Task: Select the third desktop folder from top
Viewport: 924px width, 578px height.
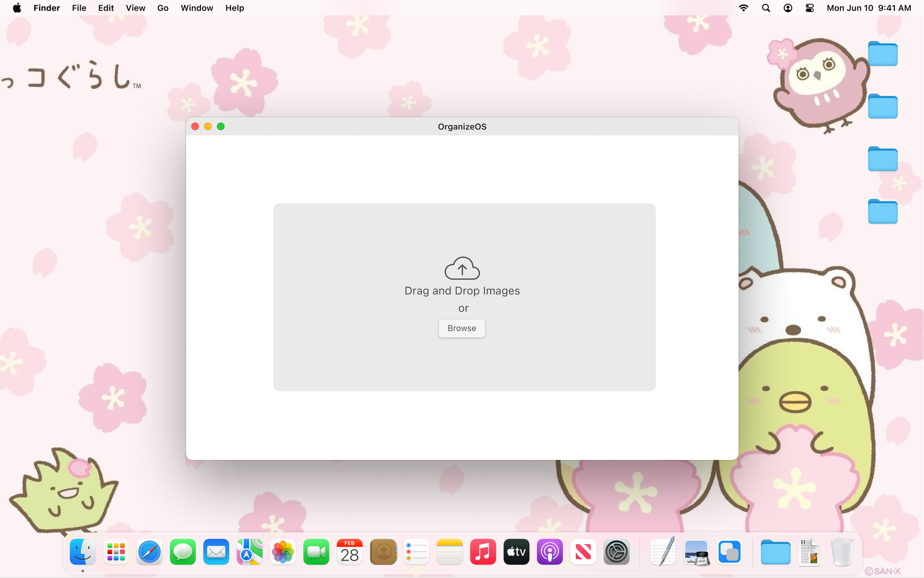Action: pyautogui.click(x=882, y=159)
